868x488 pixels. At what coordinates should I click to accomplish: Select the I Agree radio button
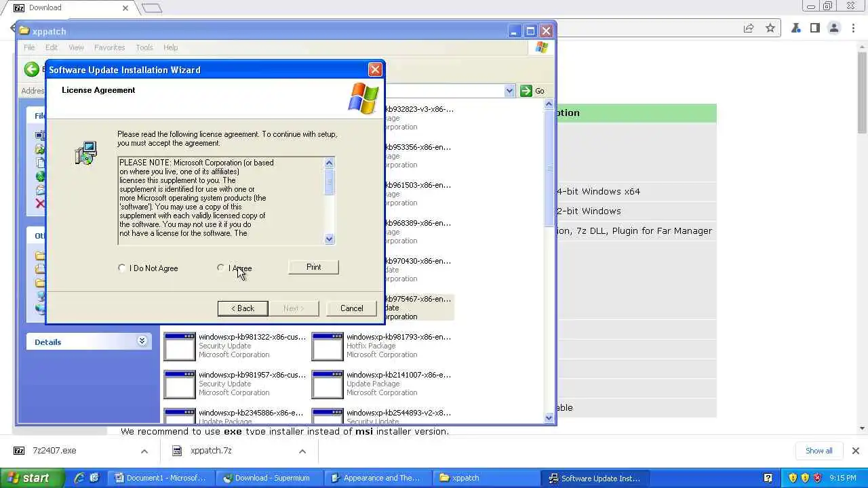(x=221, y=268)
